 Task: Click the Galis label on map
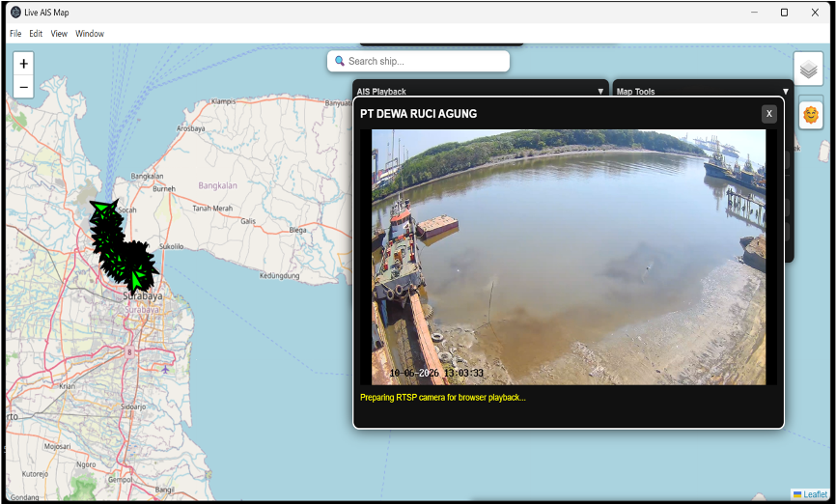pos(247,220)
